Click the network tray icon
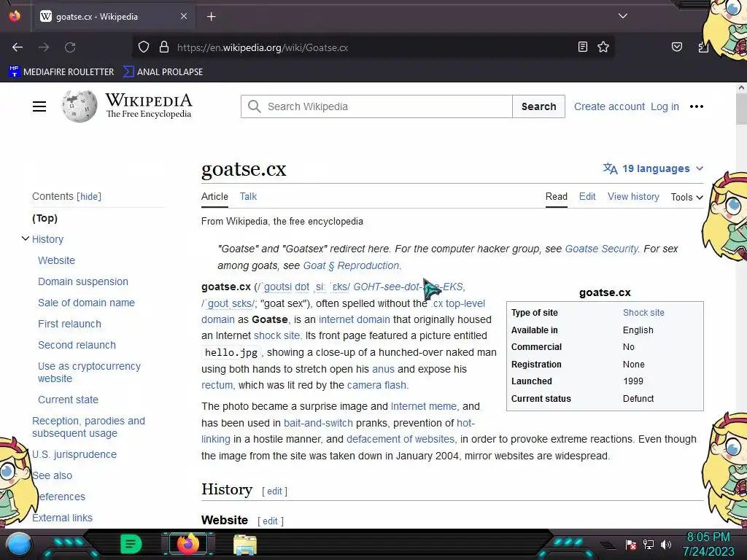Image resolution: width=747 pixels, height=560 pixels. tap(648, 544)
